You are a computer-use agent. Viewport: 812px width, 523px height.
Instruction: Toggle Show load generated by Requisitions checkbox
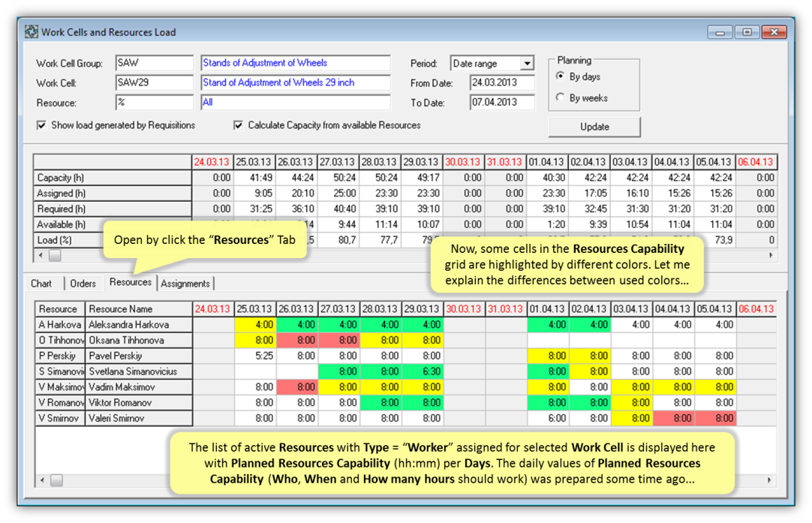tap(41, 125)
